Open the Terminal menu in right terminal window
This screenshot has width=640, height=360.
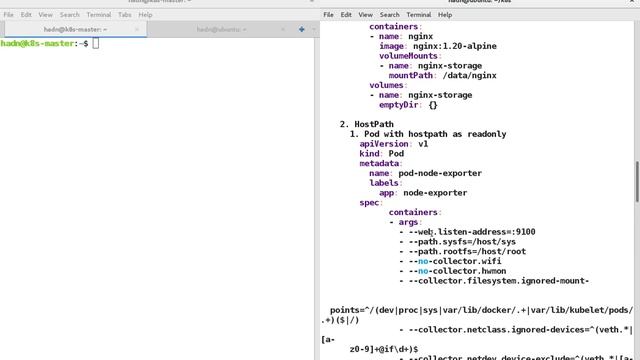point(419,15)
